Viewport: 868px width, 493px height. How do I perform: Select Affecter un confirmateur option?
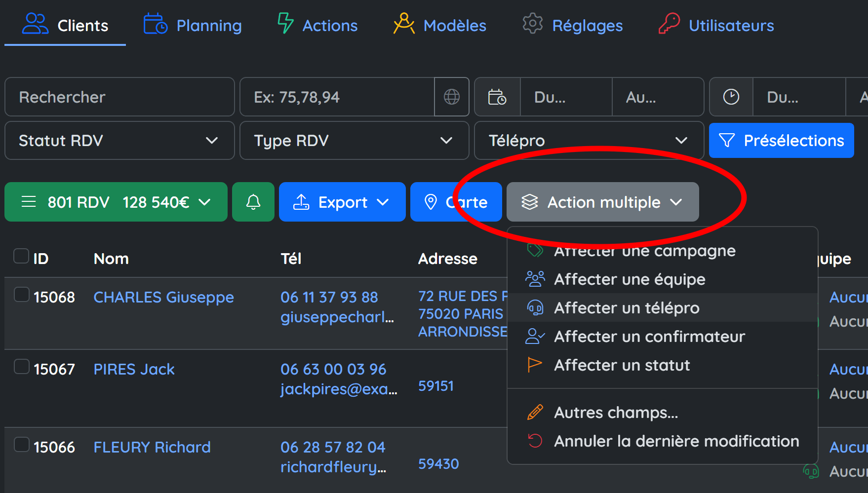pyautogui.click(x=649, y=337)
